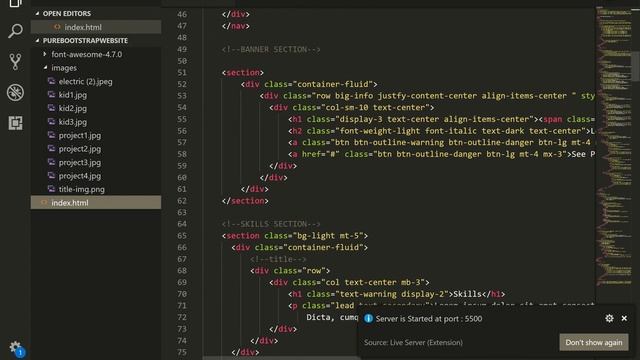The width and height of the screenshot is (640, 360).
Task: Open the Explorer files icon
Action: 15,4
